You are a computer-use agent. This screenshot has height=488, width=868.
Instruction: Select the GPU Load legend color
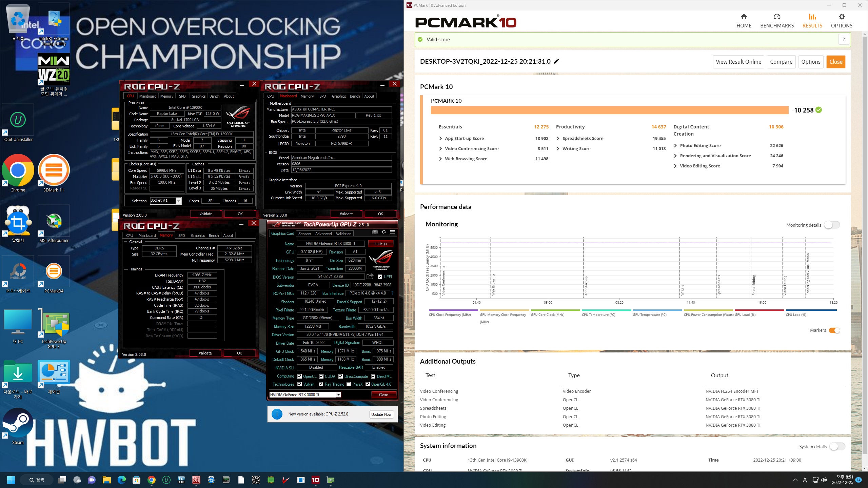[759, 310]
